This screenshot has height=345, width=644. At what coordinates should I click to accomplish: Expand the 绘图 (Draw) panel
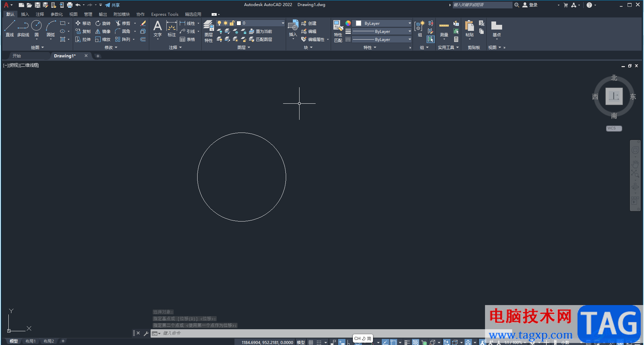point(37,47)
